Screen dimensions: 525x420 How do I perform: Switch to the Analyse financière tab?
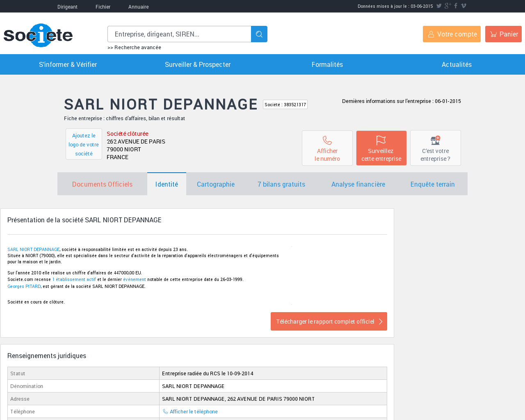[x=358, y=184]
